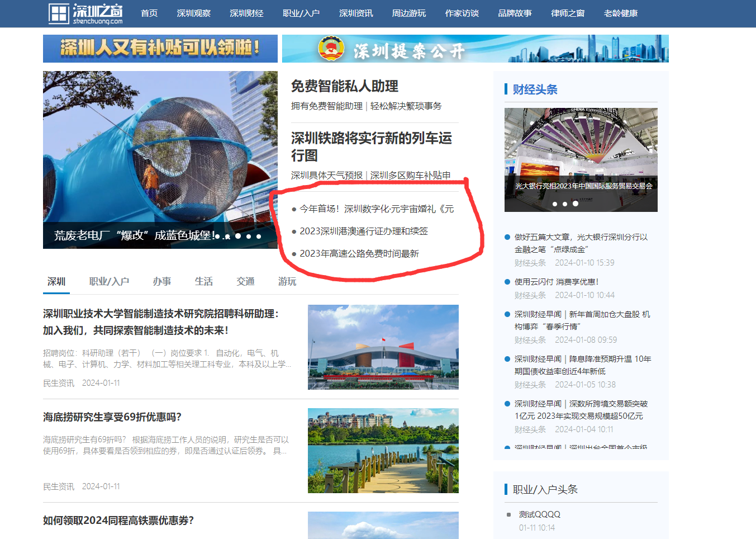Click the civic center building article thumbnail

(x=383, y=347)
